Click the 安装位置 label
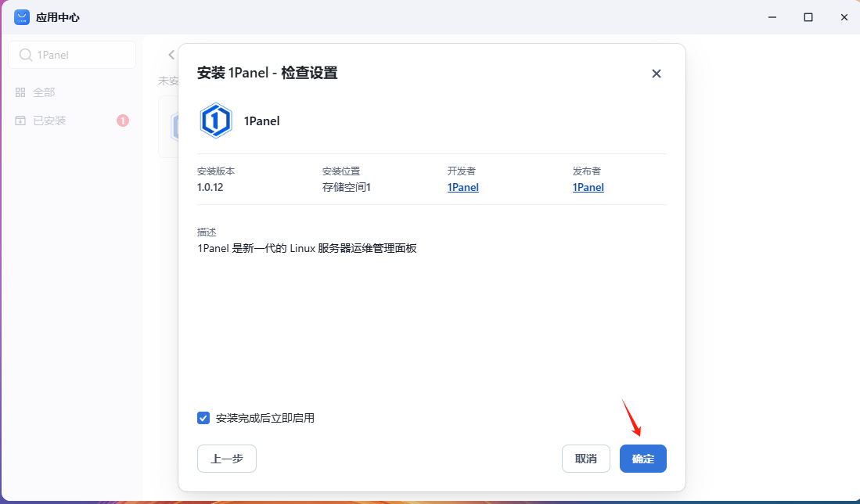Screen dimensions: 860x504 [x=341, y=171]
